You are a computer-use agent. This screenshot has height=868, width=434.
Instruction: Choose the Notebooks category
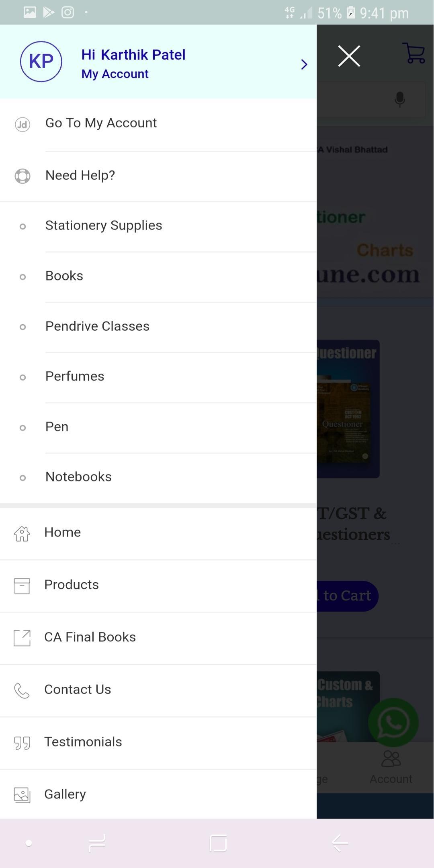click(x=78, y=477)
